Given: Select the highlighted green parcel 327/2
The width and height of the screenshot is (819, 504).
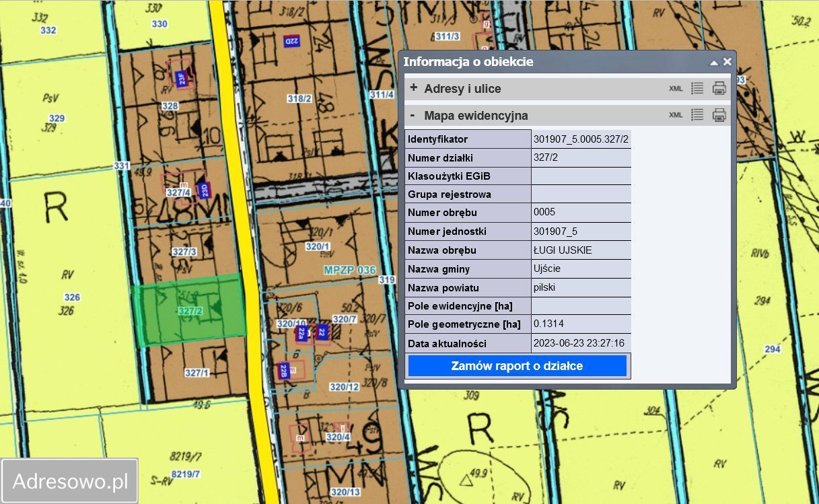Looking at the screenshot, I should pos(190,311).
